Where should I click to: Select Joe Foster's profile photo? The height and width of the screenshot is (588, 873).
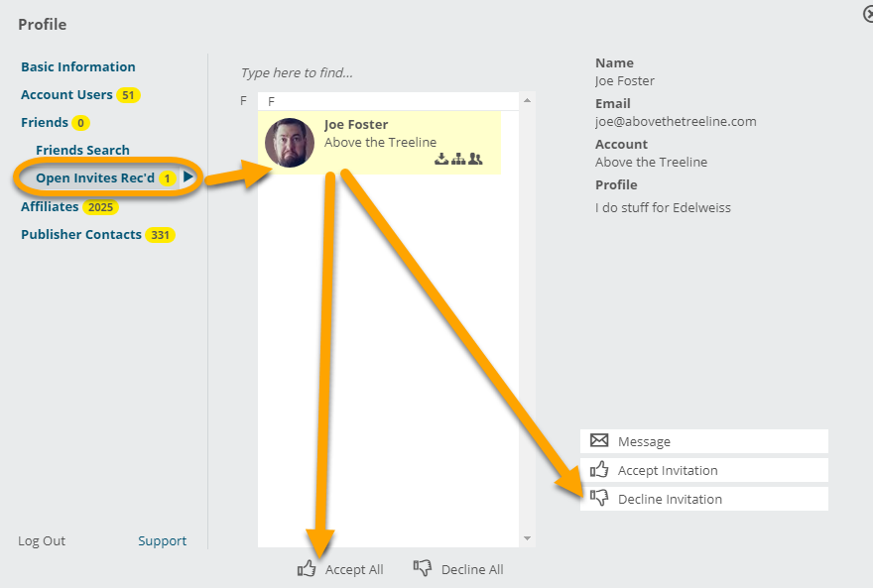[x=290, y=143]
